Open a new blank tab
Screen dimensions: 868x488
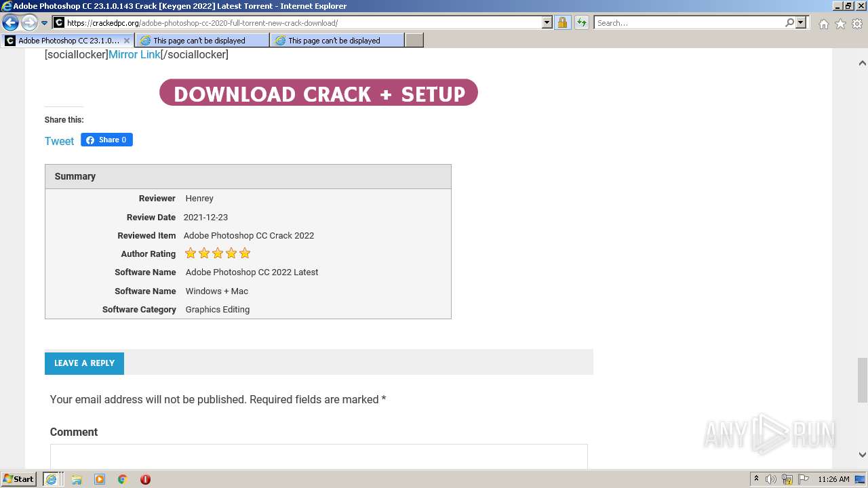[414, 41]
